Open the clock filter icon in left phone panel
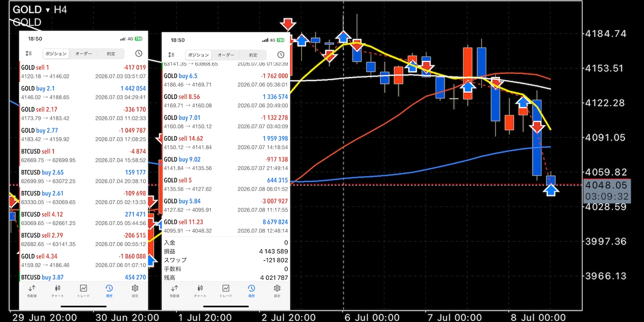This screenshot has height=322, width=644. point(139,54)
